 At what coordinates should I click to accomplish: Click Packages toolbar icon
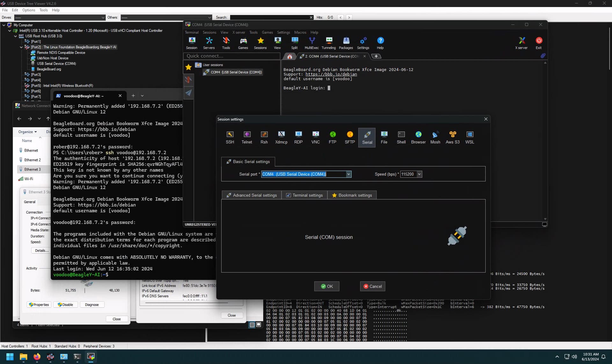tap(346, 43)
